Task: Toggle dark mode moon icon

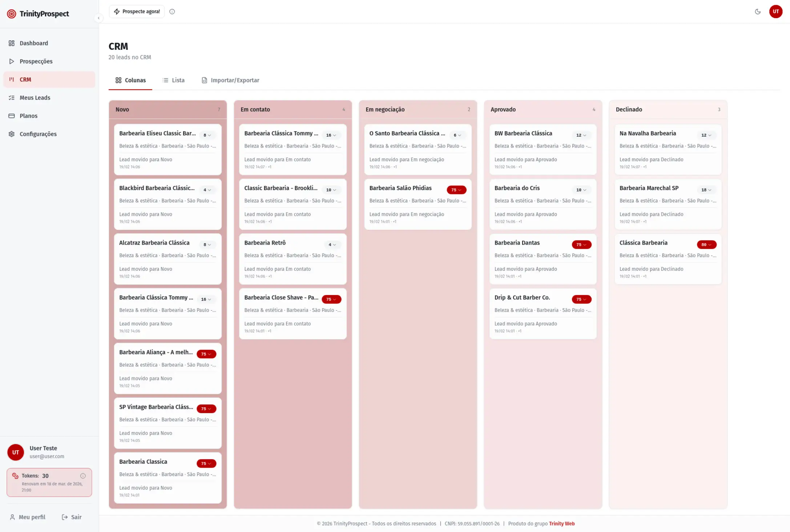Action: point(758,12)
